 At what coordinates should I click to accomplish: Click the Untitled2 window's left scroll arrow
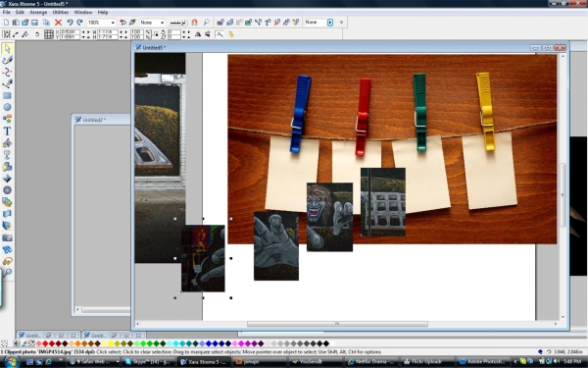pyautogui.click(x=77, y=310)
